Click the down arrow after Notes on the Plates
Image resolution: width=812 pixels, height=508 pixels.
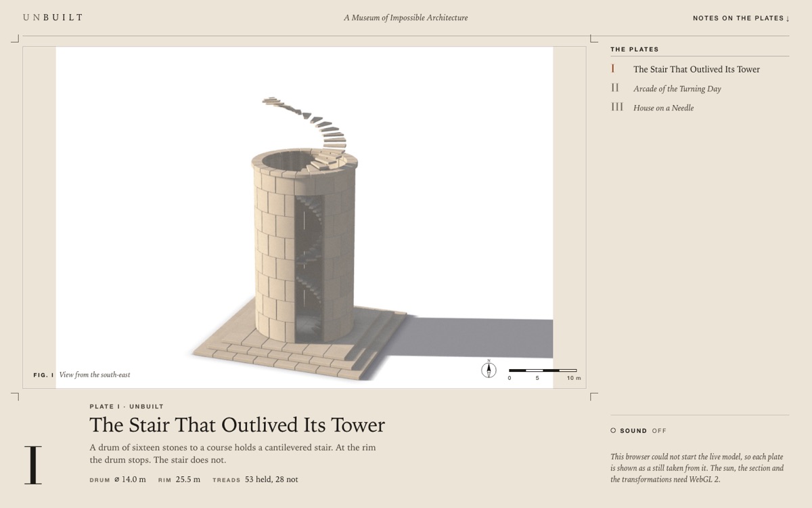point(788,18)
